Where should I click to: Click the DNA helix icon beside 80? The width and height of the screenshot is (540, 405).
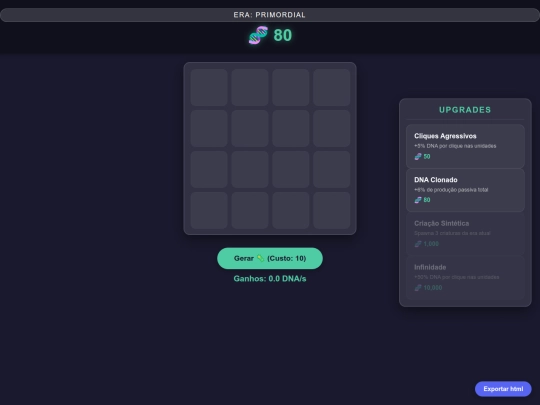click(x=258, y=35)
